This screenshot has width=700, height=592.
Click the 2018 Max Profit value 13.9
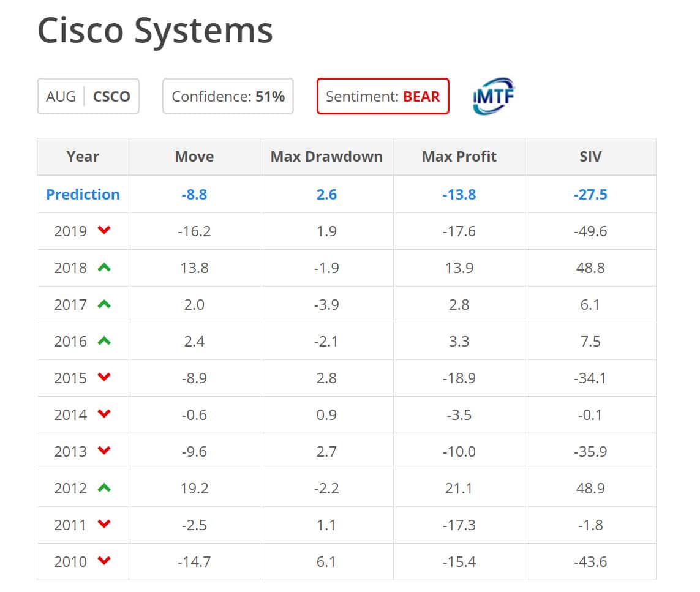click(x=459, y=268)
